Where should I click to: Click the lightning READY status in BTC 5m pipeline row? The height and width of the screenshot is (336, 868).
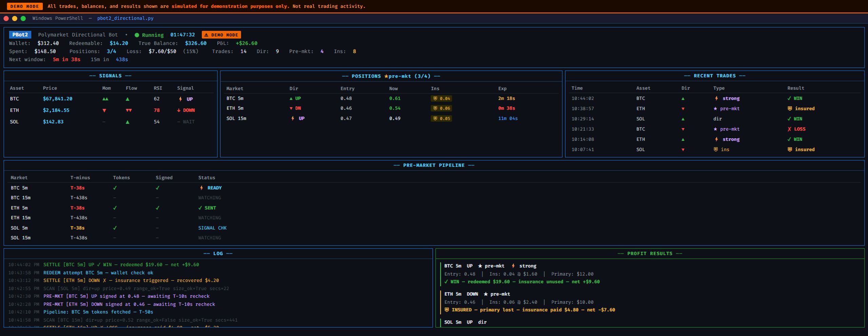coord(211,188)
